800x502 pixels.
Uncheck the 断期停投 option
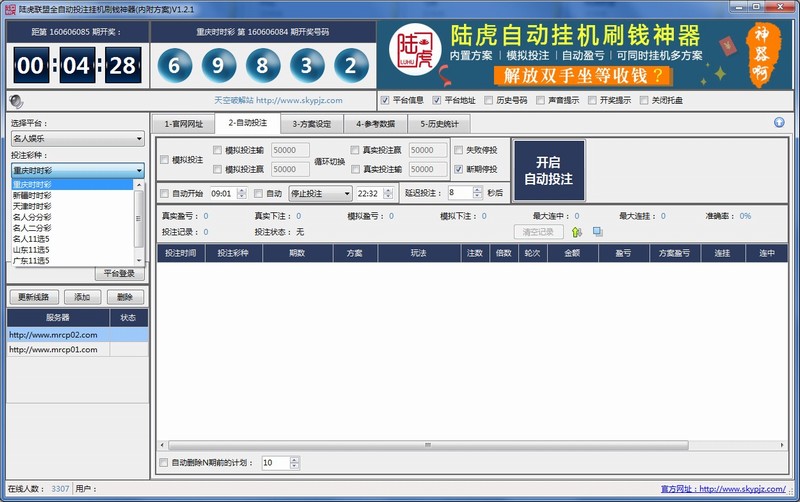pos(459,169)
